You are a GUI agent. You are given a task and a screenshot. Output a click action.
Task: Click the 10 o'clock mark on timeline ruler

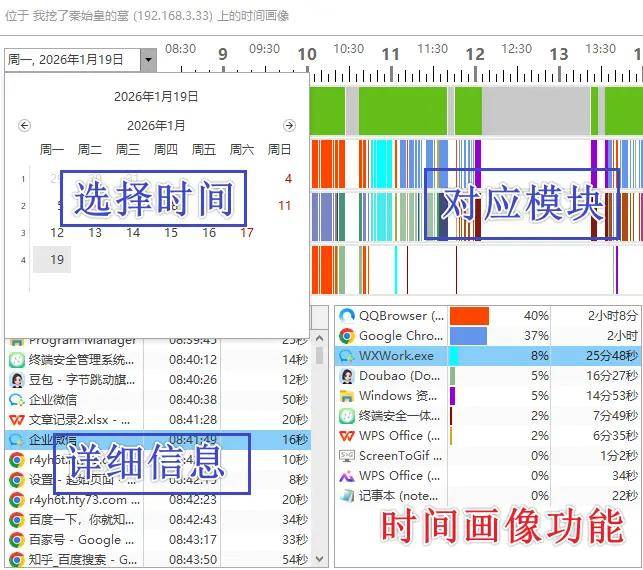point(307,55)
